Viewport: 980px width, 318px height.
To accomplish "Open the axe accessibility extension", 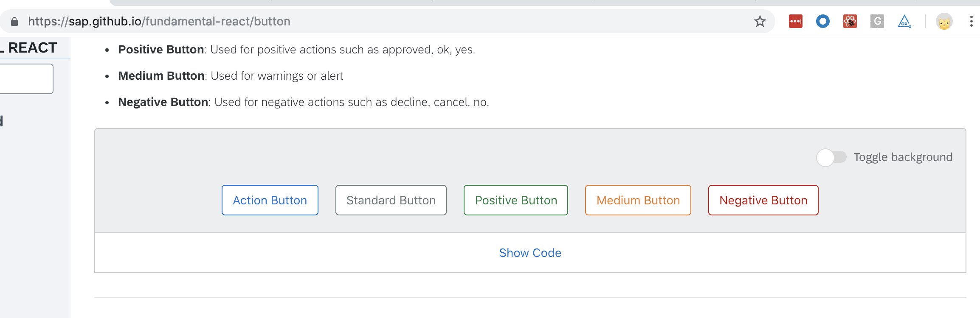I will coord(904,21).
